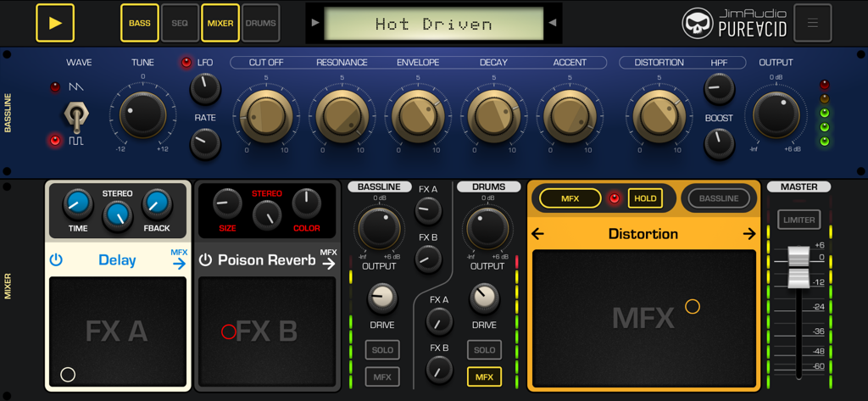Image resolution: width=868 pixels, height=401 pixels.
Task: Click the square wave symbol
Action: click(x=75, y=142)
